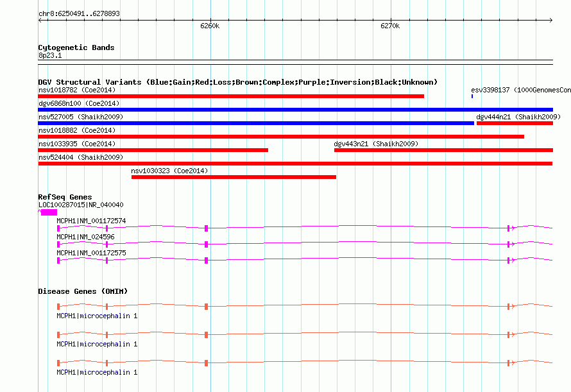Click the nsv1033935 (Coe2014) label
The width and height of the screenshot is (571, 392).
(77, 144)
